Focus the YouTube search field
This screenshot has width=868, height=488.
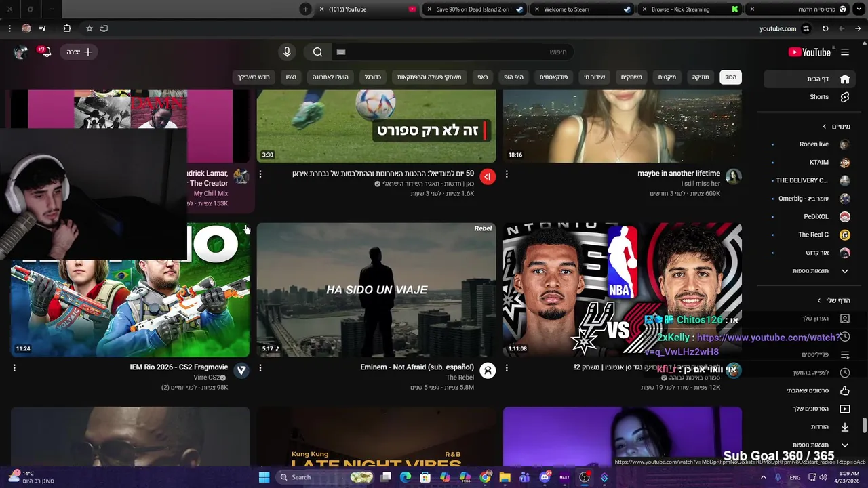453,52
